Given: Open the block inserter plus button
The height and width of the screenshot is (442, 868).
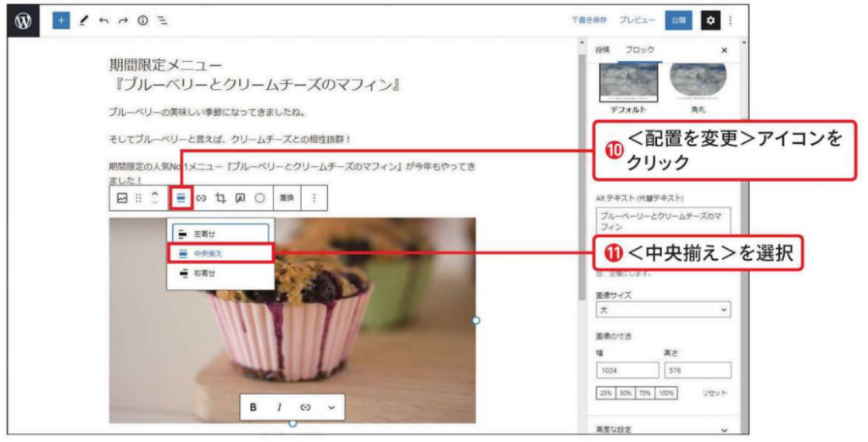Looking at the screenshot, I should 61,21.
